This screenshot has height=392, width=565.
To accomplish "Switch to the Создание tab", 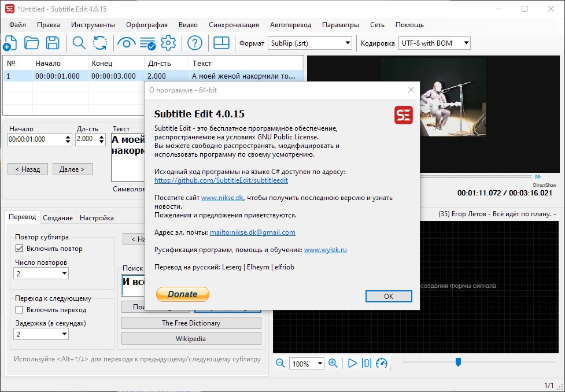I will 58,218.
